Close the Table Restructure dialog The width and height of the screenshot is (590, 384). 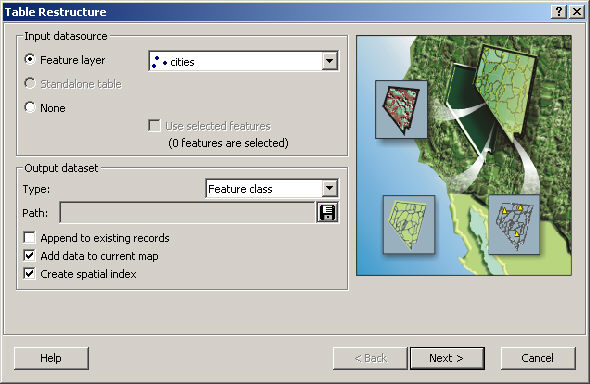point(577,12)
